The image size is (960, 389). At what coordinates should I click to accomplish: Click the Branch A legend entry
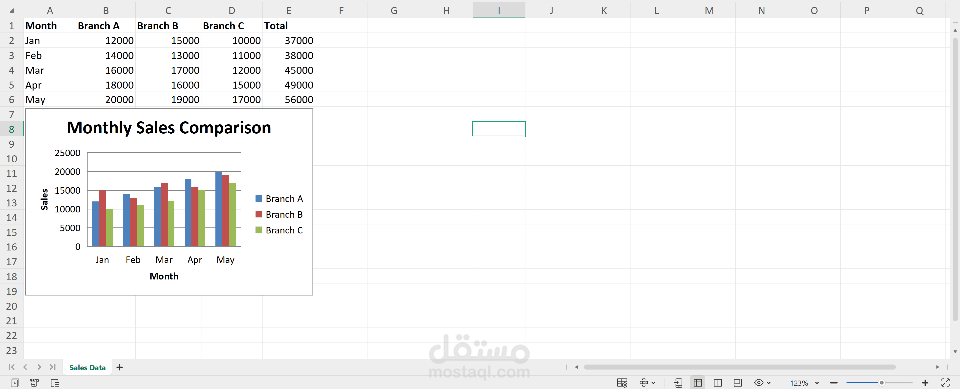[279, 198]
